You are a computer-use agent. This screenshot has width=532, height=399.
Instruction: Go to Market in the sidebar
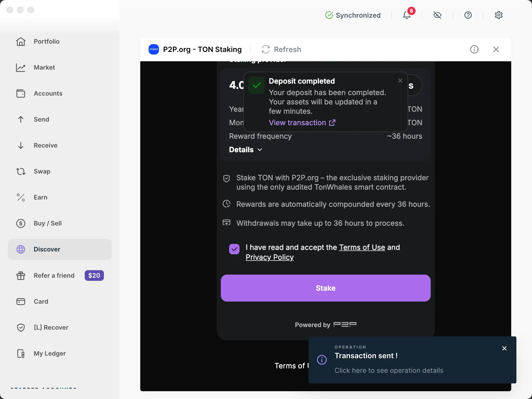(44, 68)
